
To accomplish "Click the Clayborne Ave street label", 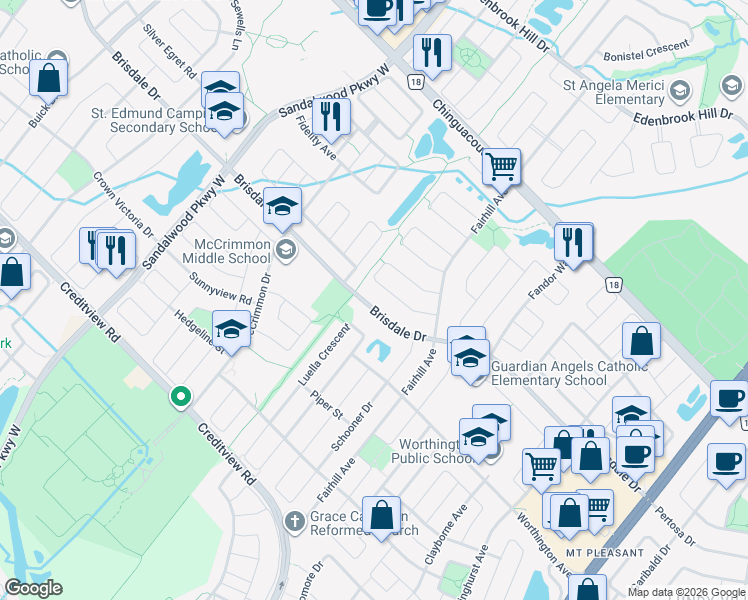I will (x=446, y=535).
